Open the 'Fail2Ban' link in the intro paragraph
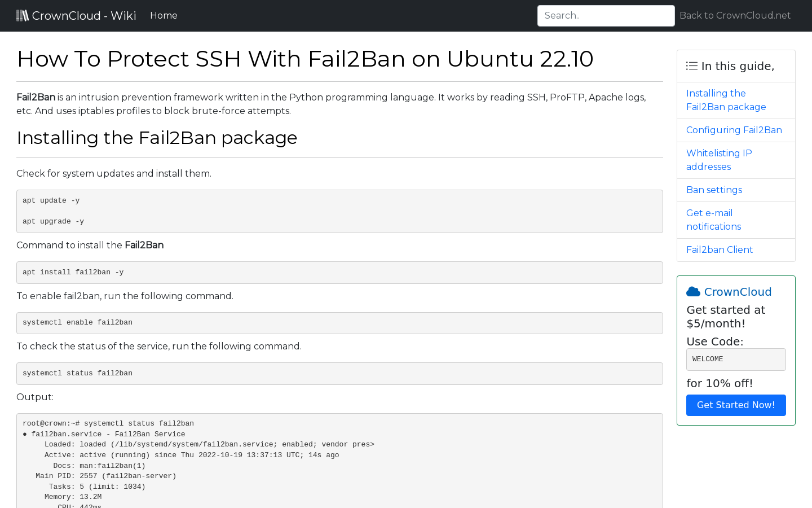The image size is (812, 508). pyautogui.click(x=36, y=97)
